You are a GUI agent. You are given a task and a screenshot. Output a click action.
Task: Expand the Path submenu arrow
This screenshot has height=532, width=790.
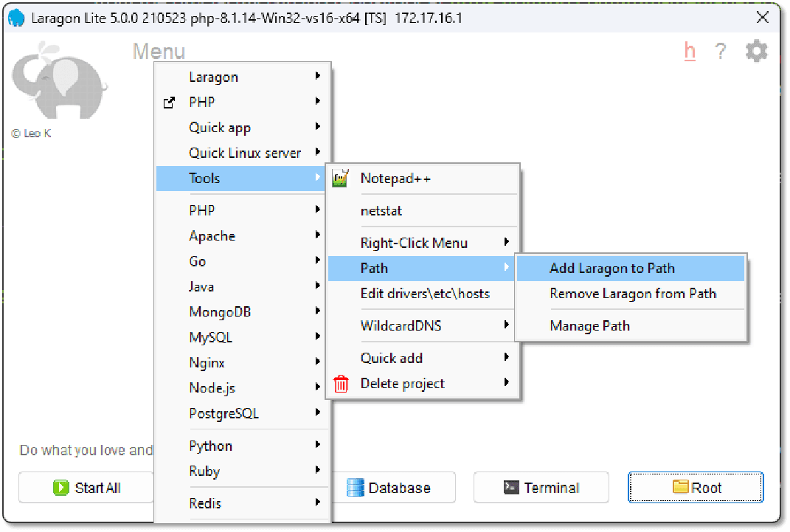(506, 268)
